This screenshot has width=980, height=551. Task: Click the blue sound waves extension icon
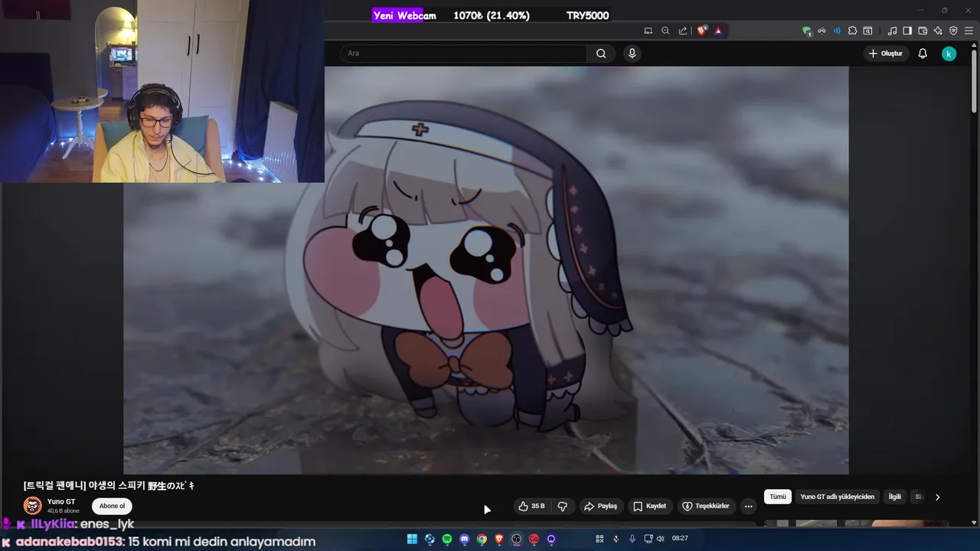tap(837, 31)
